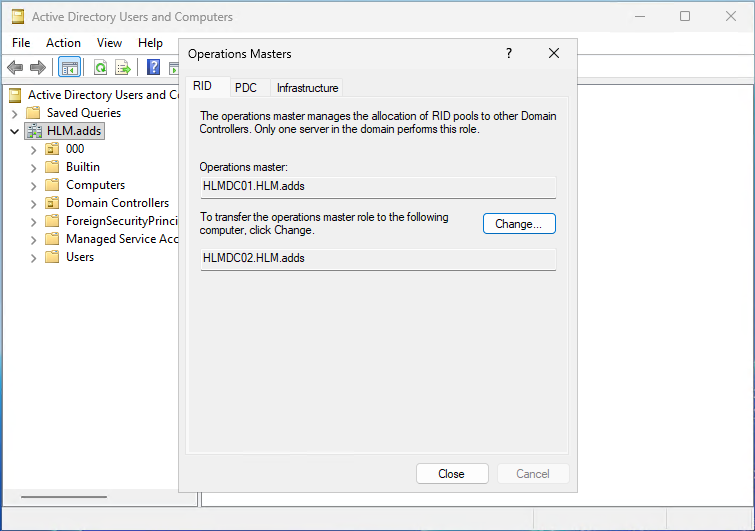
Task: Click the dialog's question mark help button
Action: (508, 53)
